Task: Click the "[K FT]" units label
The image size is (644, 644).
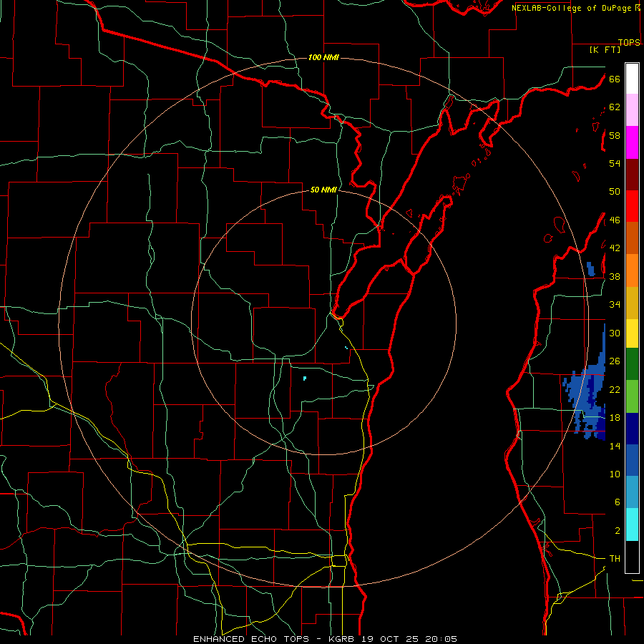Action: (x=605, y=50)
